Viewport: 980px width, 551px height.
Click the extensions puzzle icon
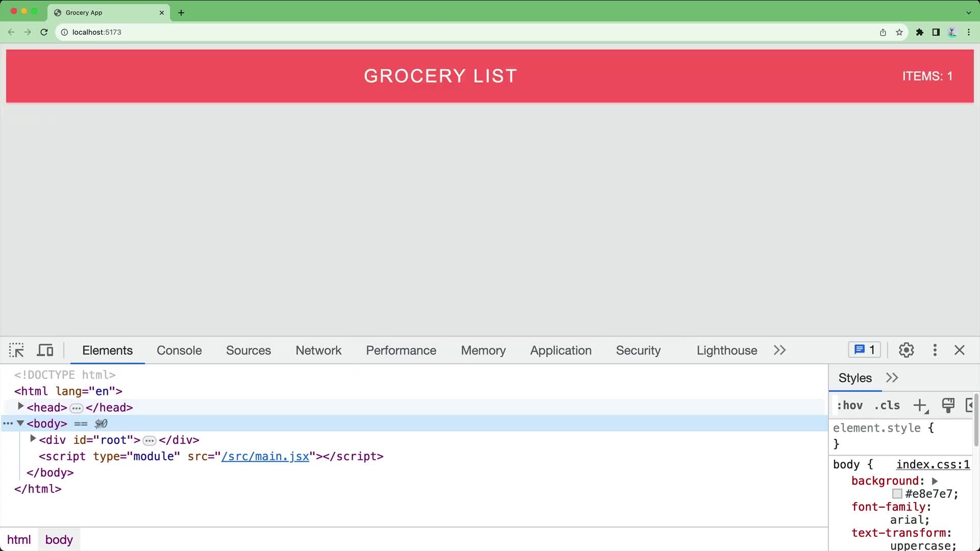[919, 32]
